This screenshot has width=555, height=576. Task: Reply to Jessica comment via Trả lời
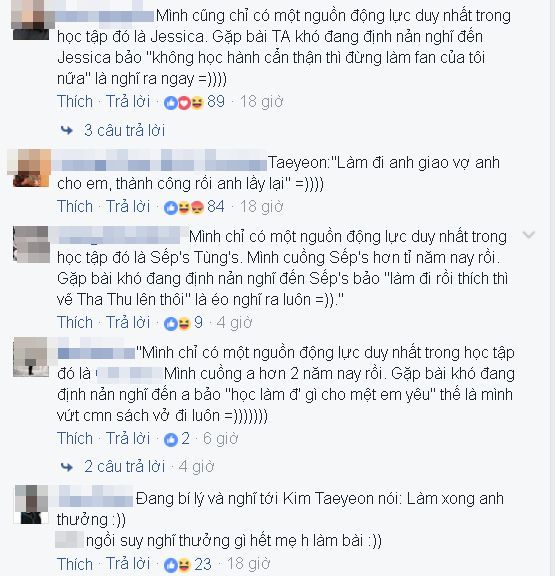[x=128, y=102]
